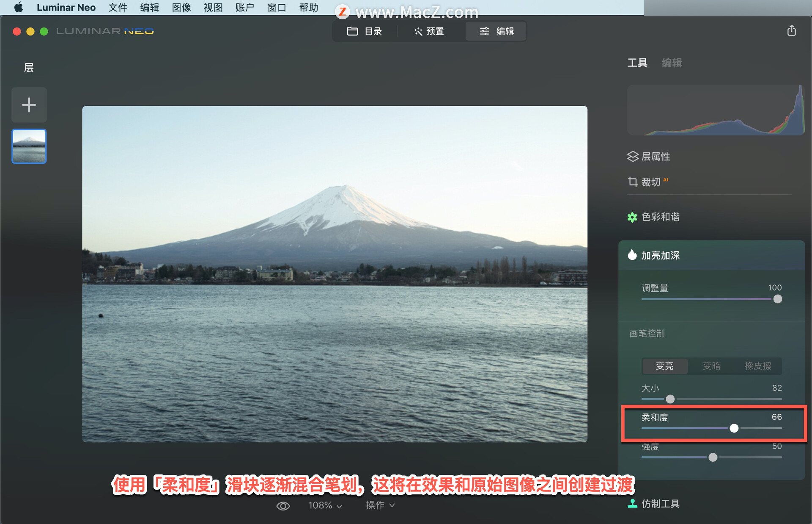The width and height of the screenshot is (812, 524).
Task: Click the 调整量 value 100
Action: coord(775,288)
